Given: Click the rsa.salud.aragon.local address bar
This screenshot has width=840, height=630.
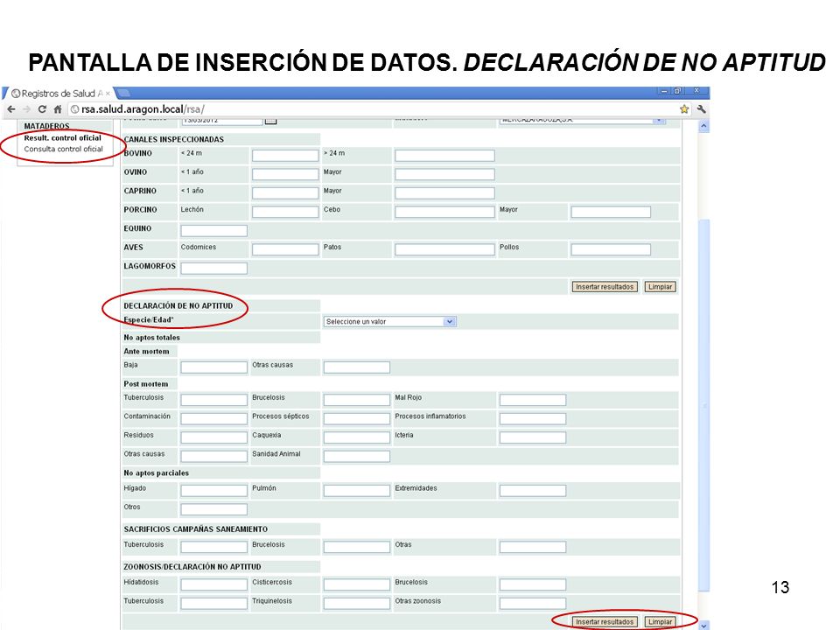Looking at the screenshot, I should [375, 109].
